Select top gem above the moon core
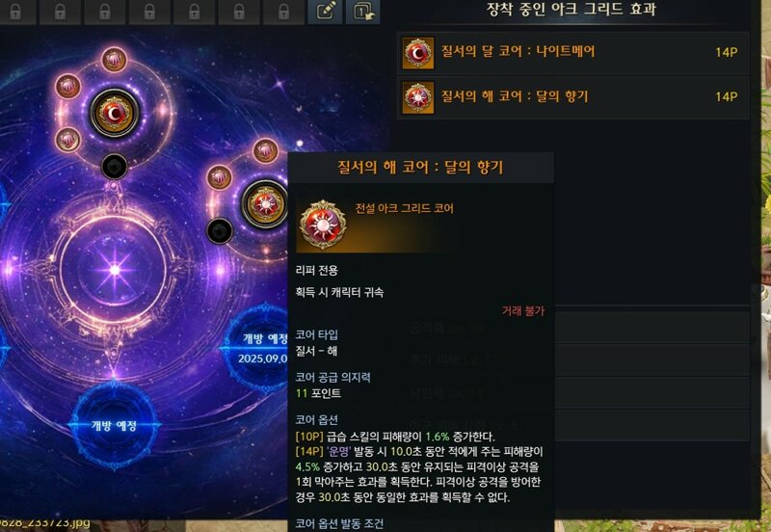This screenshot has height=532, width=771. pyautogui.click(x=114, y=60)
